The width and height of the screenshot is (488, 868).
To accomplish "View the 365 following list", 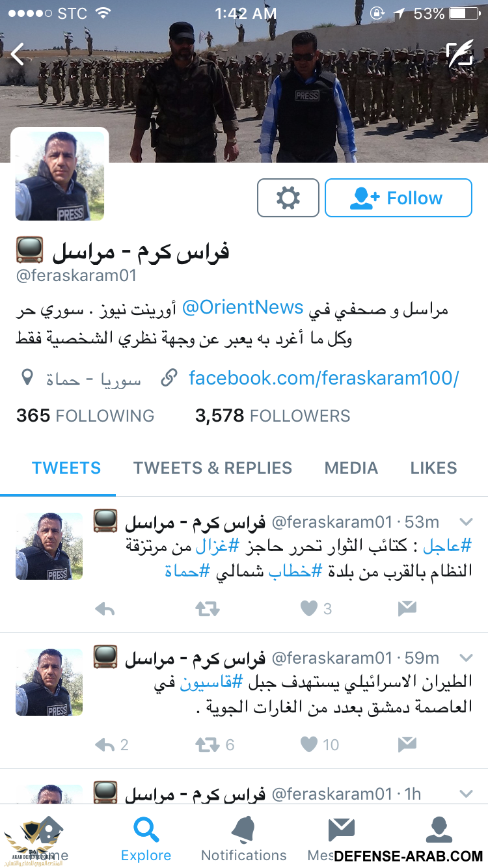I will click(x=85, y=416).
